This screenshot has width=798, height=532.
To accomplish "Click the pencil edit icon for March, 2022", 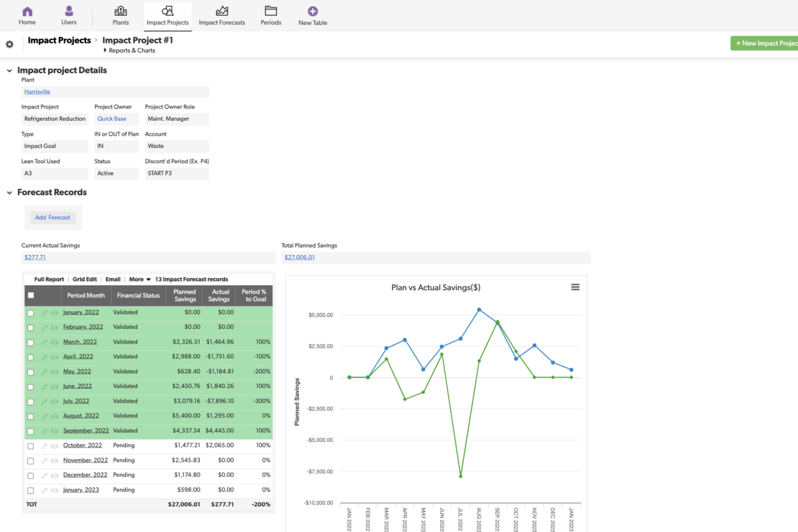I will (44, 342).
